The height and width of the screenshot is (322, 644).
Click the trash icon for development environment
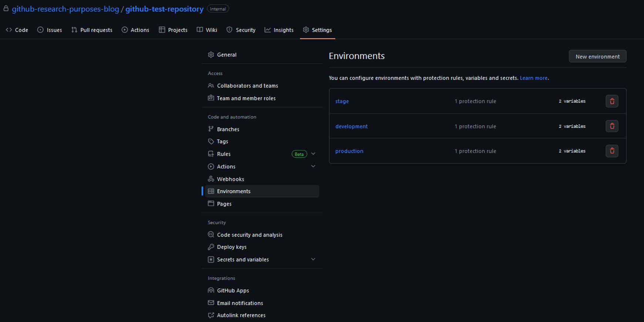point(612,126)
